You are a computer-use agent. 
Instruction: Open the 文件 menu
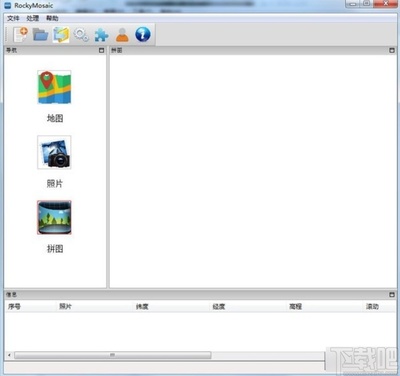(13, 18)
